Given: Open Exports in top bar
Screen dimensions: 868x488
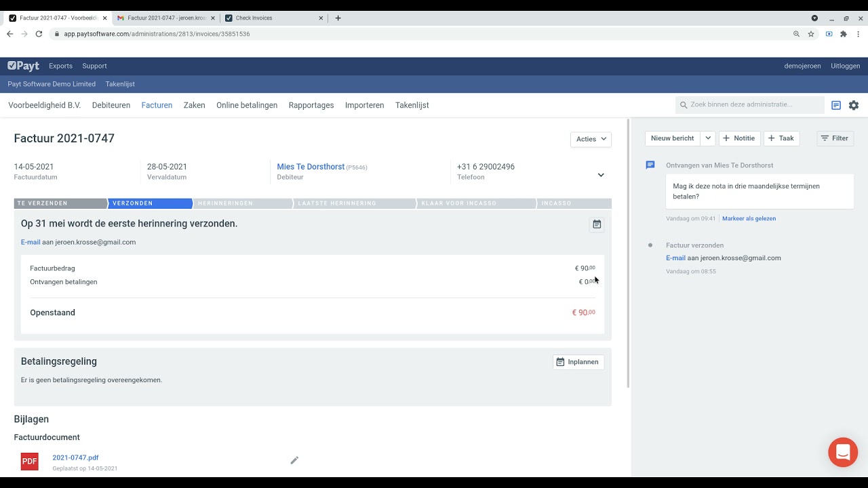Looking at the screenshot, I should tap(60, 66).
